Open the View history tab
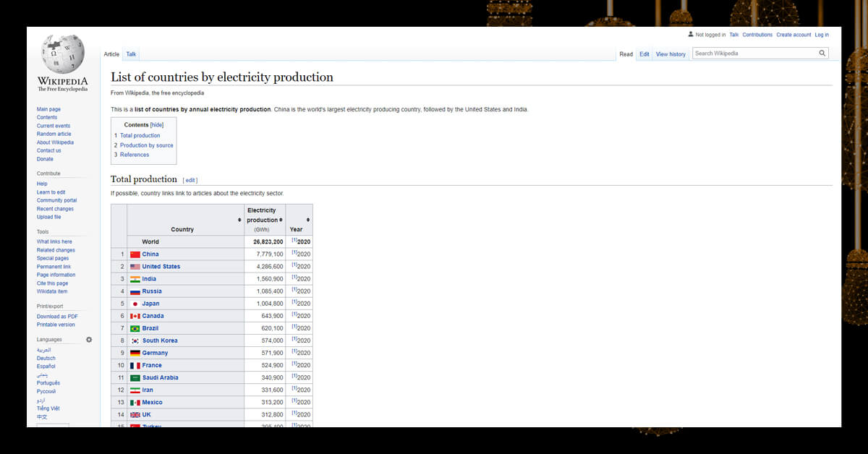868x454 pixels. [671, 54]
